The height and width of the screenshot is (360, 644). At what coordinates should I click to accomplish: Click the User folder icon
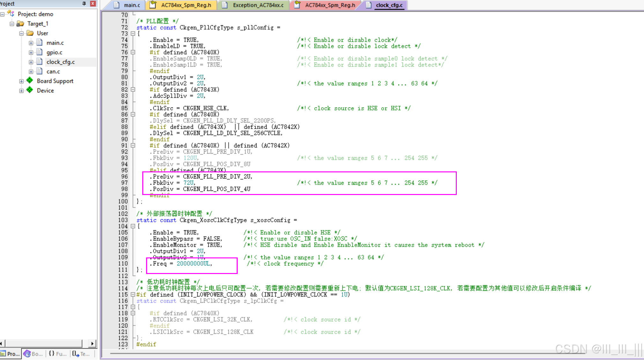click(x=30, y=33)
